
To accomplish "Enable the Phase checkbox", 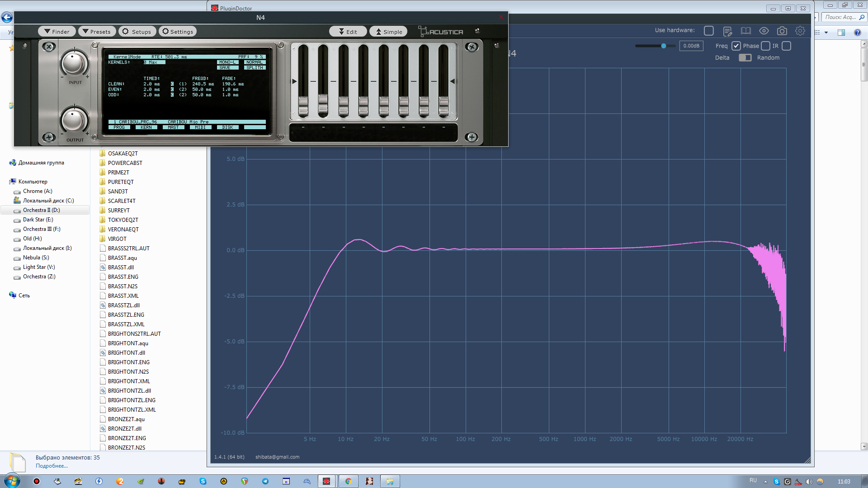I will [x=765, y=46].
